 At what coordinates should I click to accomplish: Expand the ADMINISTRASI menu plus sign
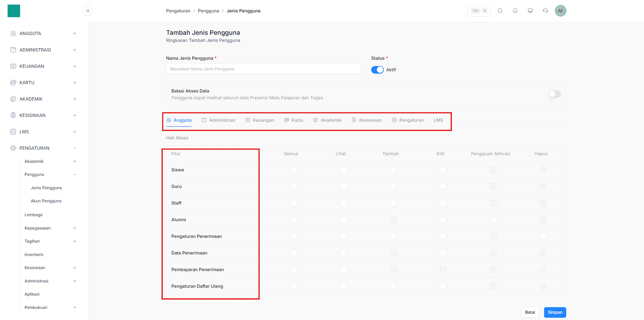[74, 50]
